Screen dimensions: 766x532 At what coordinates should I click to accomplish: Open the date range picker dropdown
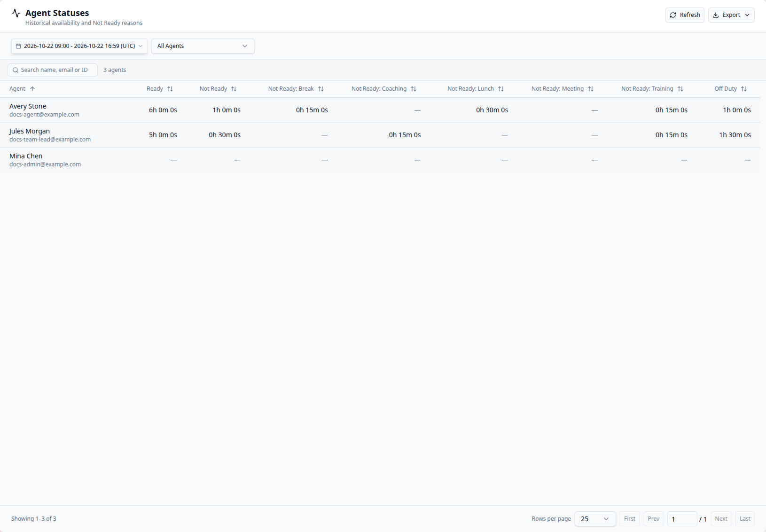pyautogui.click(x=79, y=46)
